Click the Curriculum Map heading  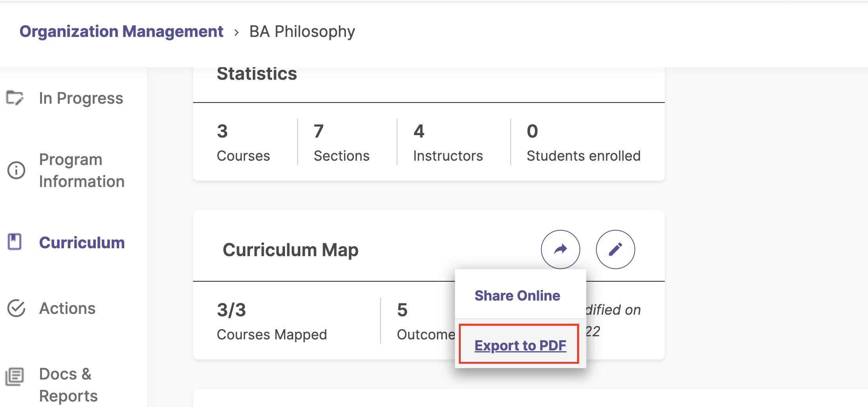[291, 250]
